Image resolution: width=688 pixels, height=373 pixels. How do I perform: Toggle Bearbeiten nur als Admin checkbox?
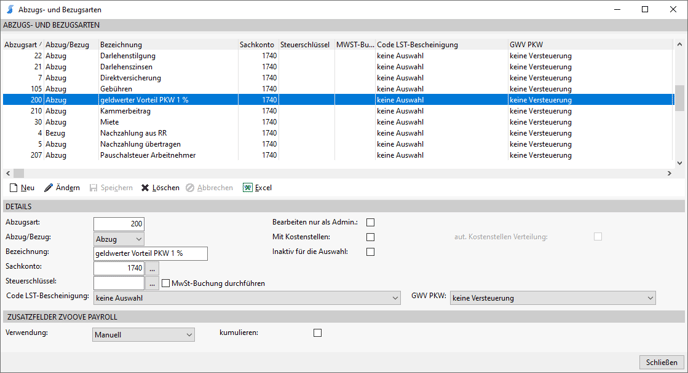click(x=370, y=222)
